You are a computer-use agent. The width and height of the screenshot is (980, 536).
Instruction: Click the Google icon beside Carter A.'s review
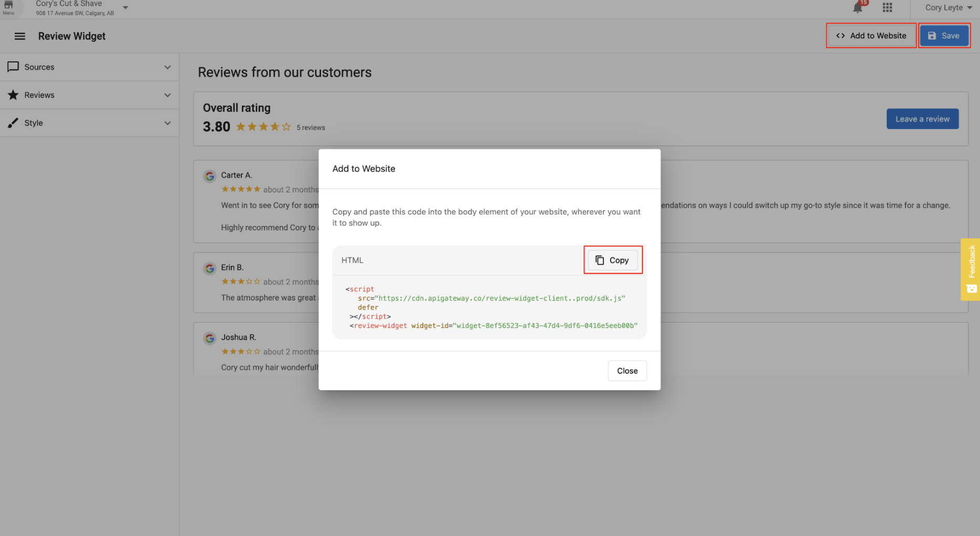210,176
